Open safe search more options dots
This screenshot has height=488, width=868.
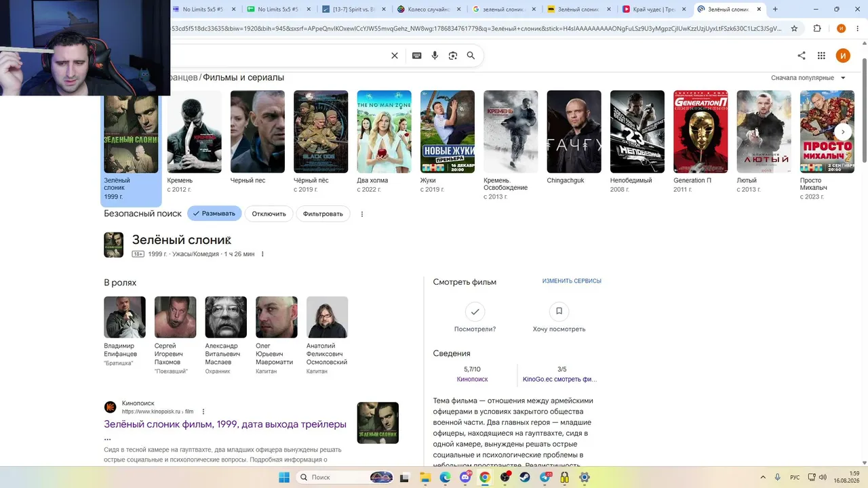point(362,213)
